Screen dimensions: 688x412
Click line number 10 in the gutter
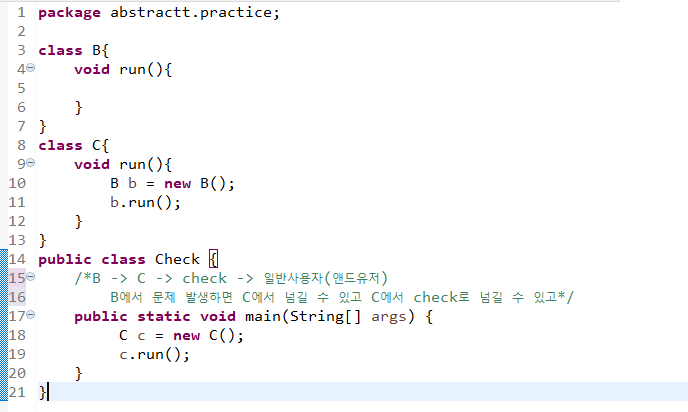click(17, 183)
